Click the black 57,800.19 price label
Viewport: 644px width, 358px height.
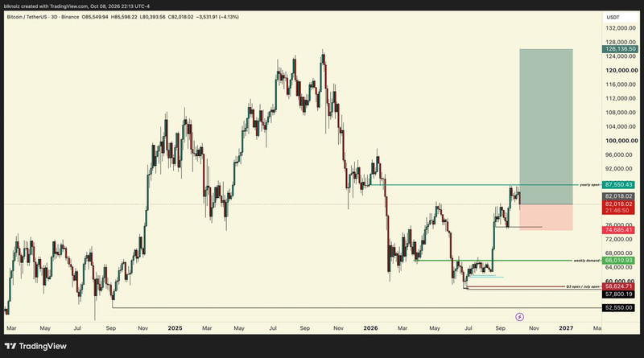click(x=618, y=294)
